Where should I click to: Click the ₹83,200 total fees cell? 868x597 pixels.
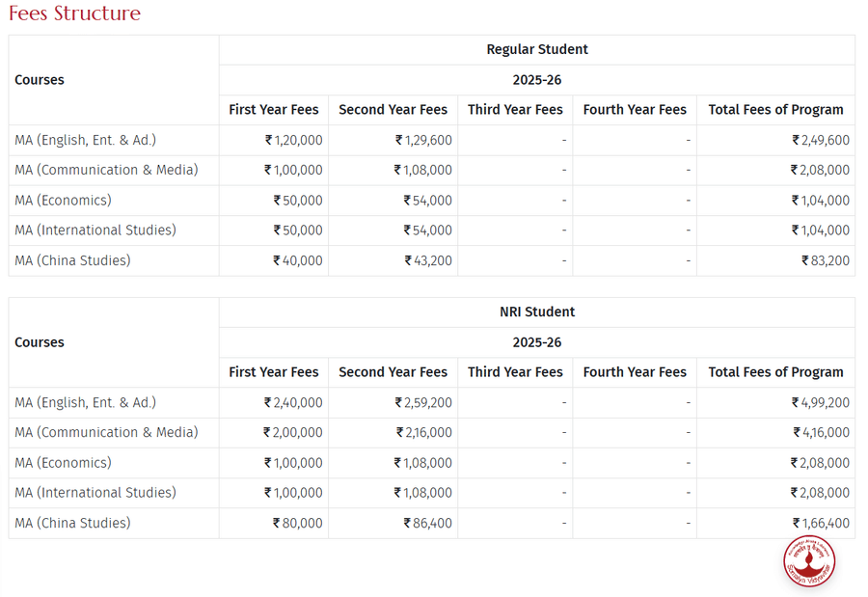826,260
